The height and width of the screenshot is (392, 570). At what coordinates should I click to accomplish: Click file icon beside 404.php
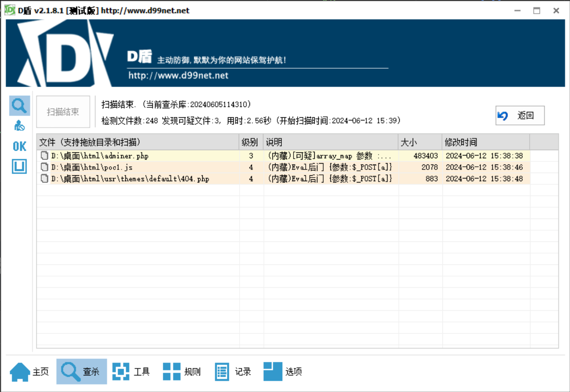pyautogui.click(x=45, y=178)
